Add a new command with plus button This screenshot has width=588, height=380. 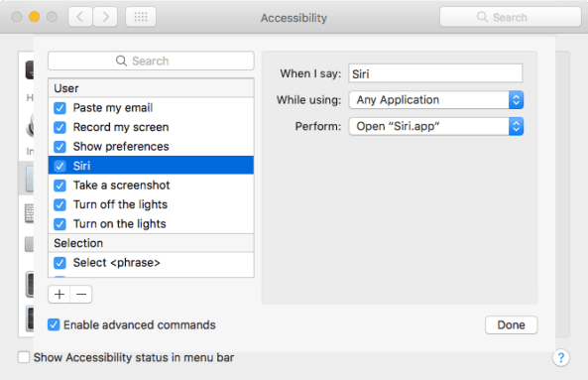59,294
